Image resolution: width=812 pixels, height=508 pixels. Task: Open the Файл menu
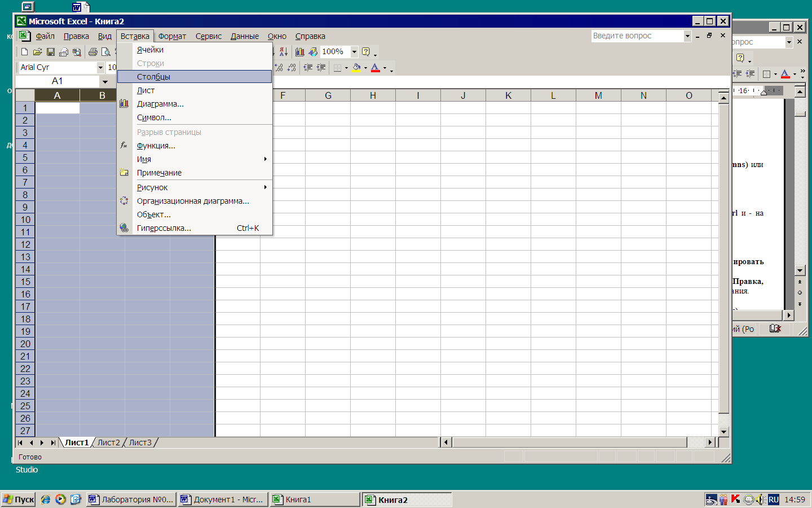click(x=45, y=36)
